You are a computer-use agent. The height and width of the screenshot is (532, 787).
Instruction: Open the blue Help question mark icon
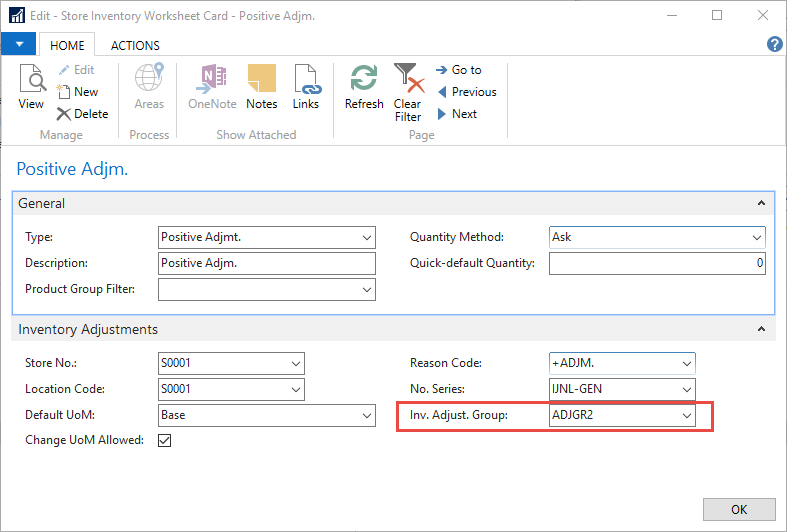pos(773,44)
